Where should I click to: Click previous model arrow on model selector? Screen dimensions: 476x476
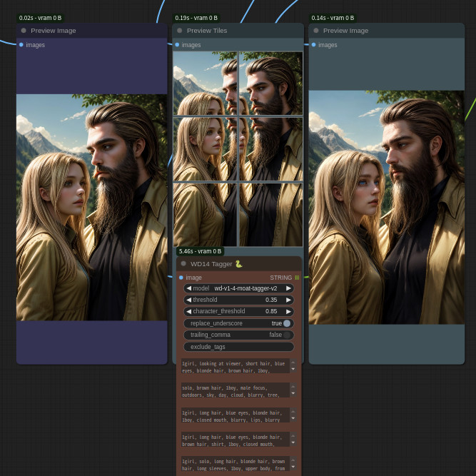pyautogui.click(x=188, y=288)
